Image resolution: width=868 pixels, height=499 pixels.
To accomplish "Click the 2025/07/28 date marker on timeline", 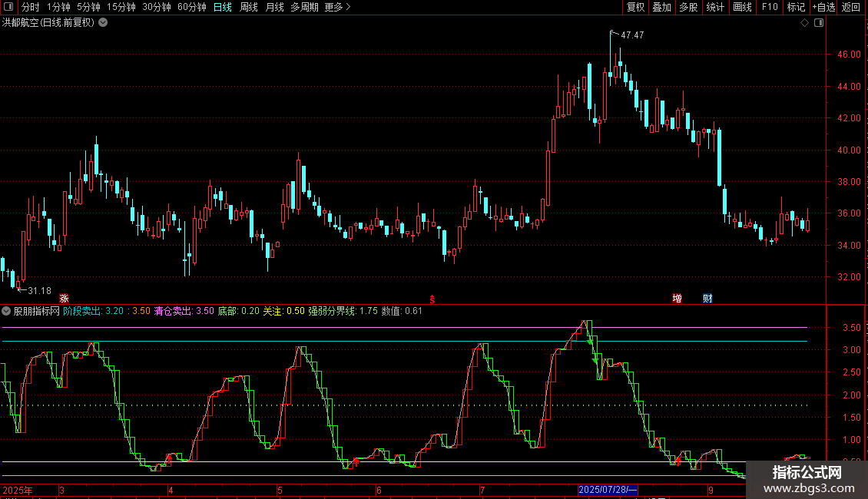I will (607, 490).
